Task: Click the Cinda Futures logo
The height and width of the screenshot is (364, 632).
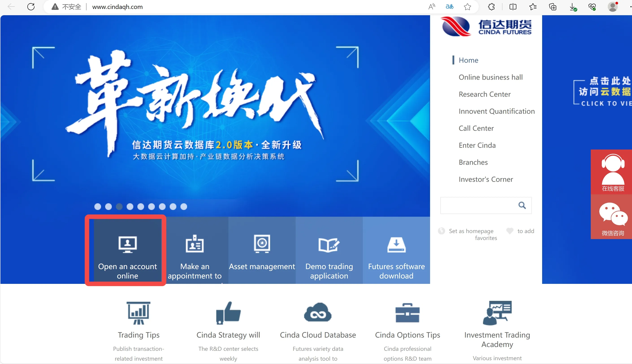Action: click(x=486, y=26)
